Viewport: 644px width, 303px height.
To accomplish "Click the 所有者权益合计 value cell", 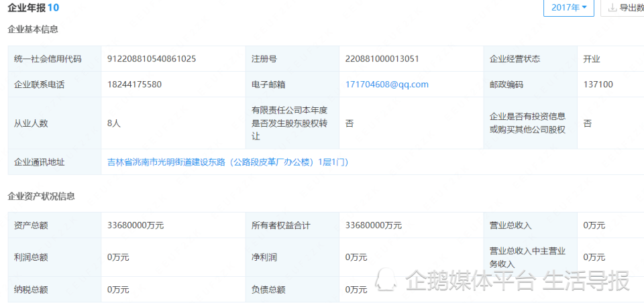I will coord(374,226).
